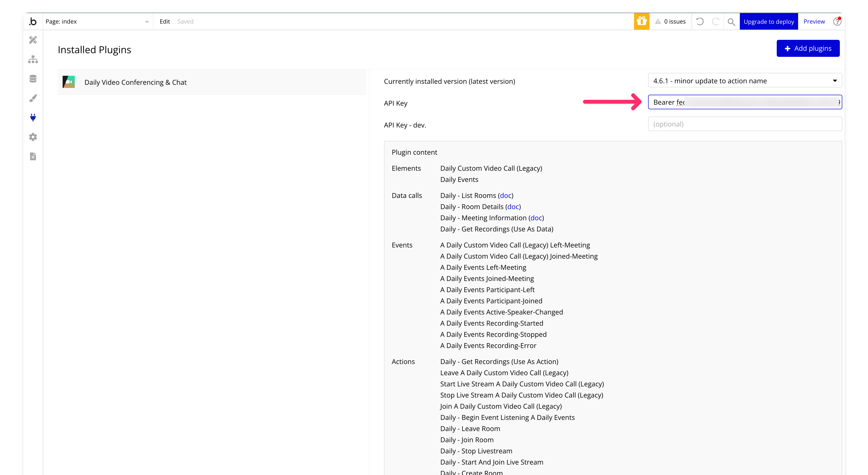Expand the Page: index dropdown
868x475 pixels.
point(97,22)
